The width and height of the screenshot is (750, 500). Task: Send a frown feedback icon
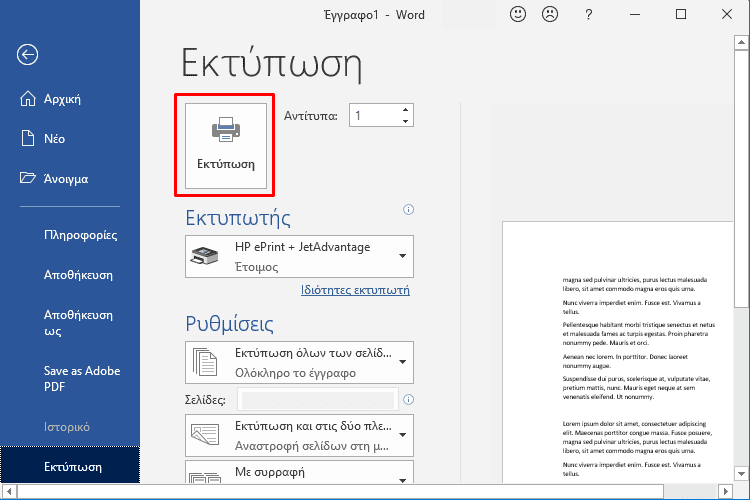pyautogui.click(x=550, y=14)
